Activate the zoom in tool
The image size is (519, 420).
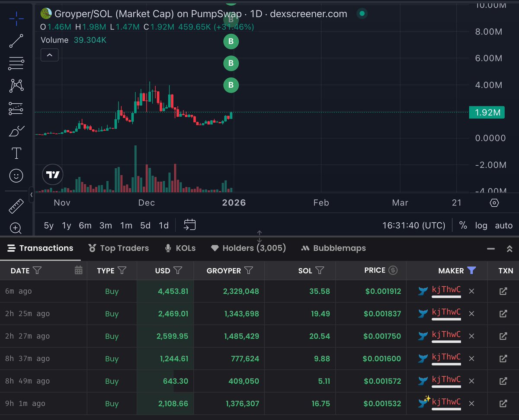point(16,228)
